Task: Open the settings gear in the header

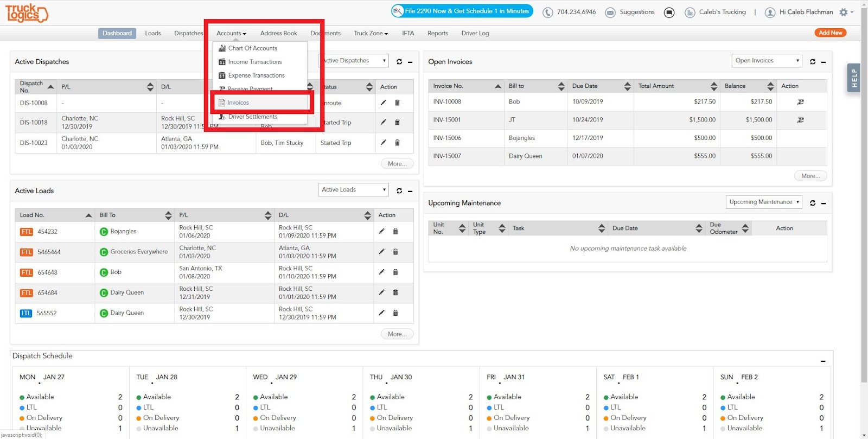Action: 844,12
